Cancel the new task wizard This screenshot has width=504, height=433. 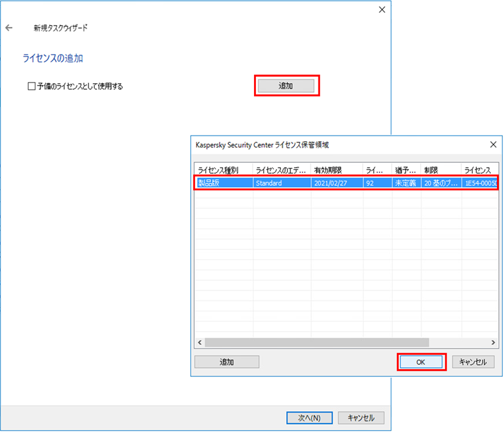coord(361,417)
